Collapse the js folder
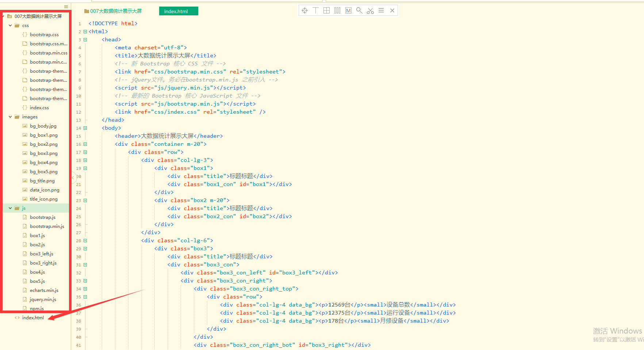Image resolution: width=644 pixels, height=350 pixels. tap(10, 208)
